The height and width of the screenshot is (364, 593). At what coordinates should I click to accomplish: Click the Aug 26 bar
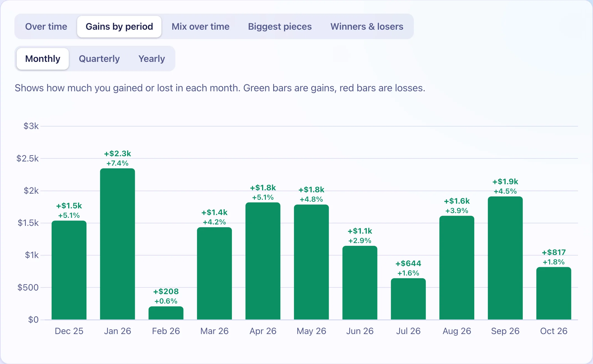click(x=457, y=268)
